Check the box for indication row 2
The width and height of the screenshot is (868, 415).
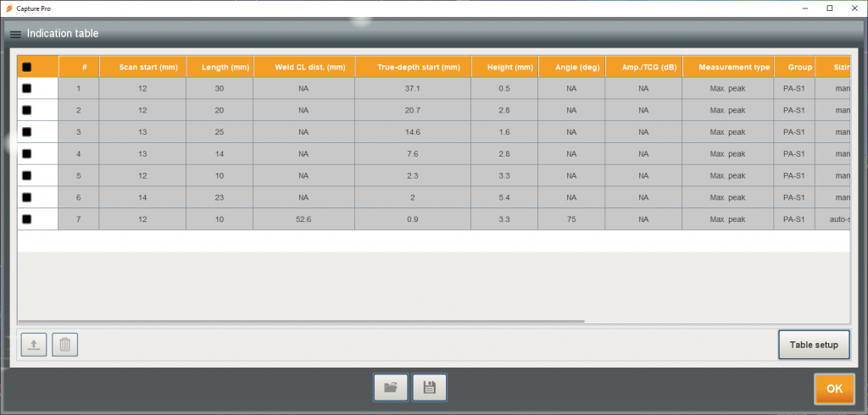coord(26,110)
